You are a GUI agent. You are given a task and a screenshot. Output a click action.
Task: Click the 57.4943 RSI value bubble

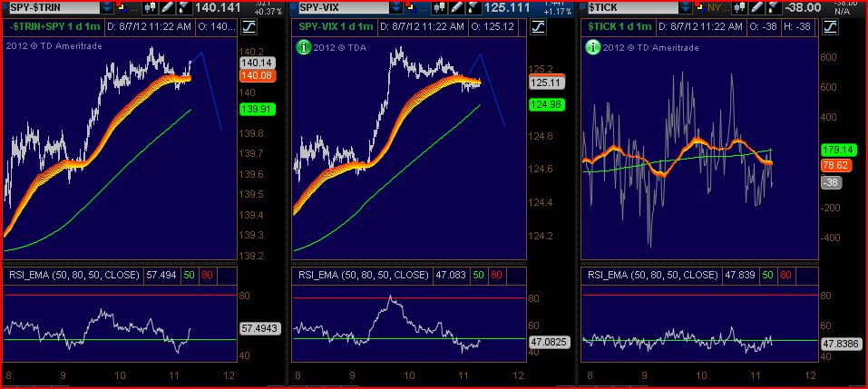point(260,328)
